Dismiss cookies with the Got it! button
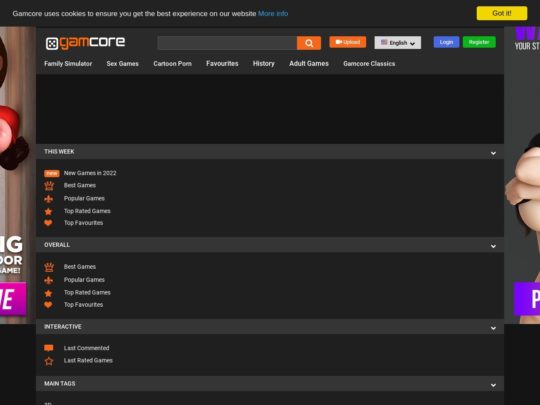 pyautogui.click(x=502, y=13)
